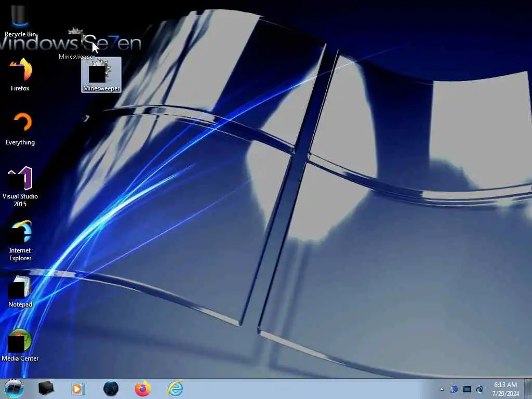Click the highlighted Minesweeper desktop shortcut

101,75
